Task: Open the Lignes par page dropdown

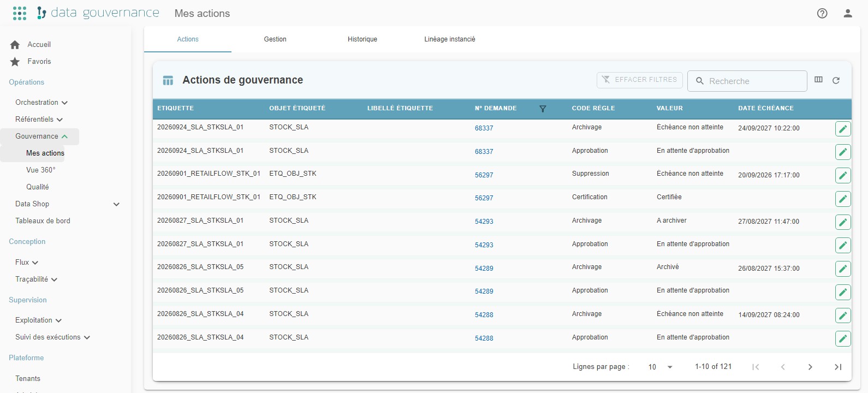Action: pos(660,367)
